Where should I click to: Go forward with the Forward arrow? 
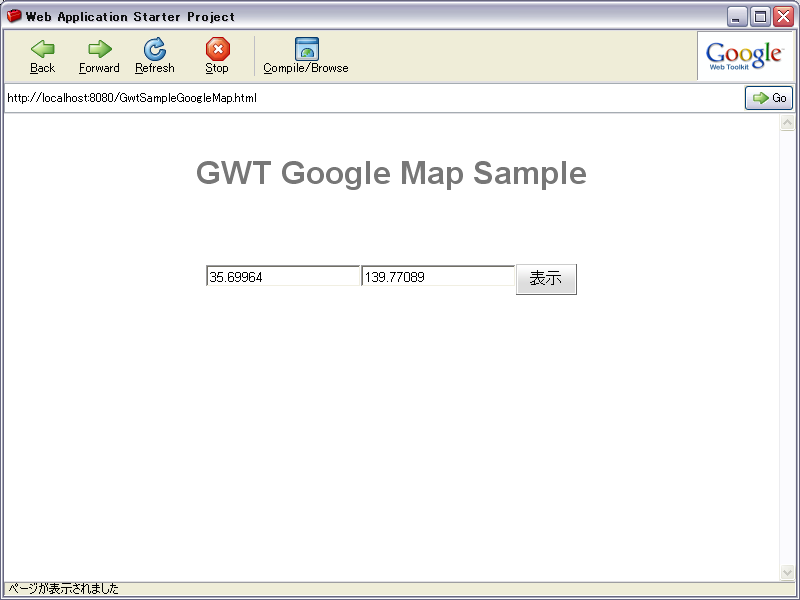coord(99,56)
